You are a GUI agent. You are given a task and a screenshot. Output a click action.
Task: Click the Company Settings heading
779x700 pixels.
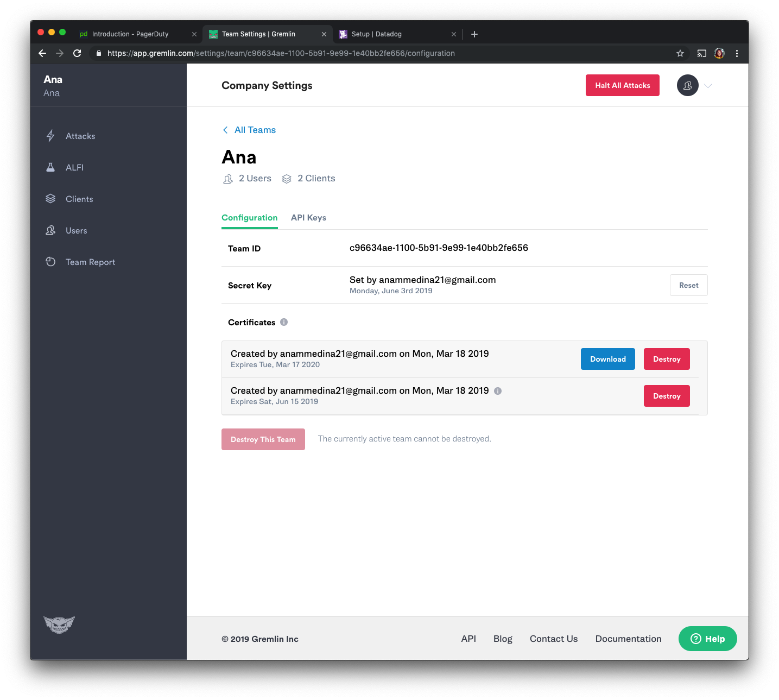click(267, 86)
